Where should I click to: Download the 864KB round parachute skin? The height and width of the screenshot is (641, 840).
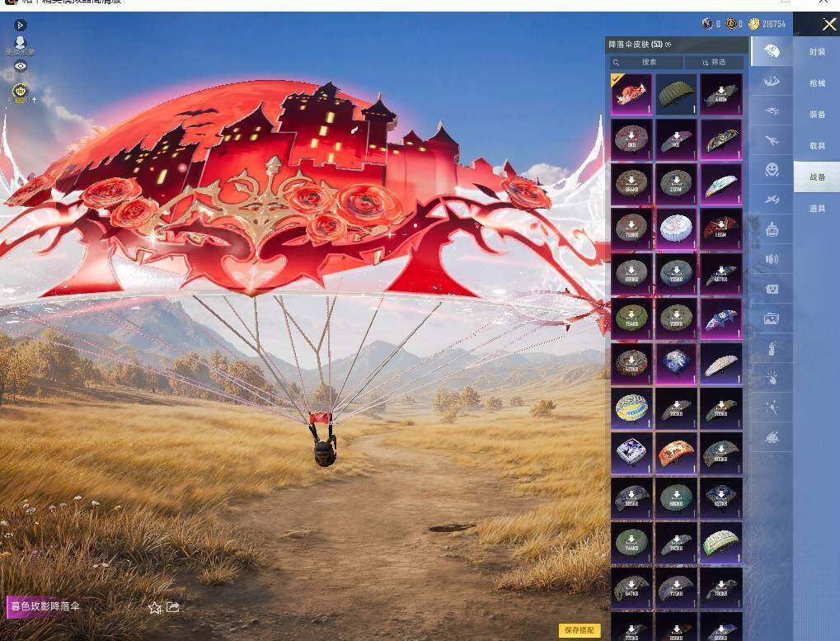point(631,184)
